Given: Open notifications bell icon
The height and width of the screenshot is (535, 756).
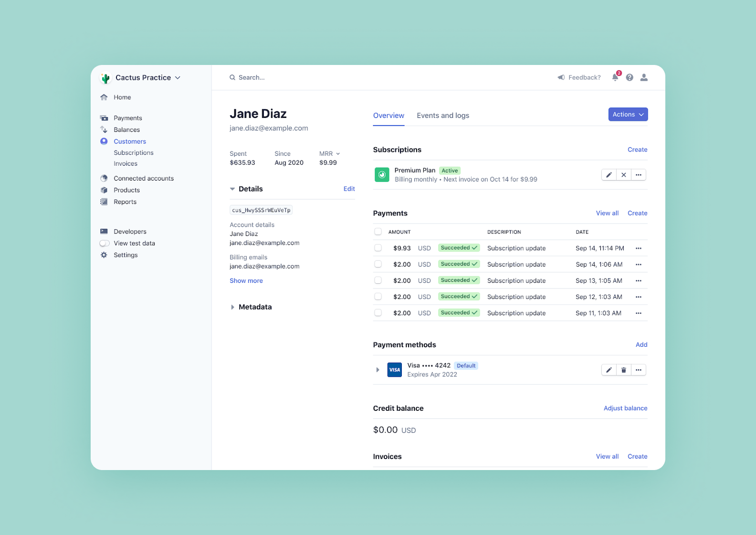Looking at the screenshot, I should [616, 77].
